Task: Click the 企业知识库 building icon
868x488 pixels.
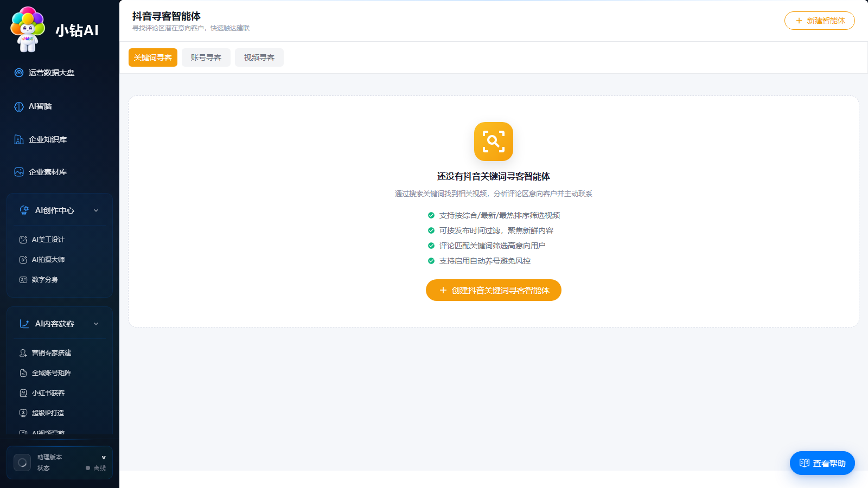Action: 19,139
